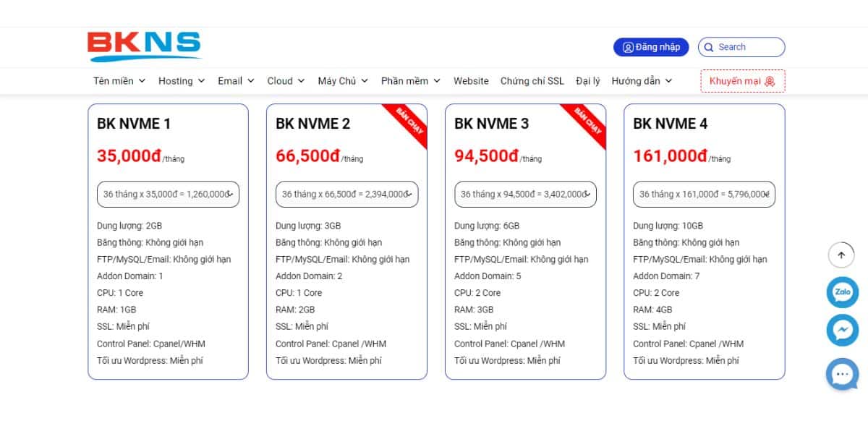Click the Đăng nhập button
The width and height of the screenshot is (868, 434).
pos(651,47)
